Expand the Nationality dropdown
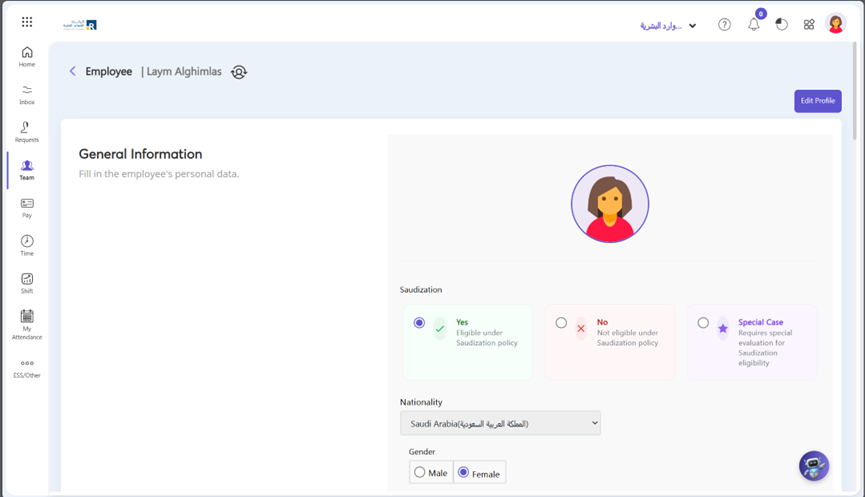 (500, 423)
